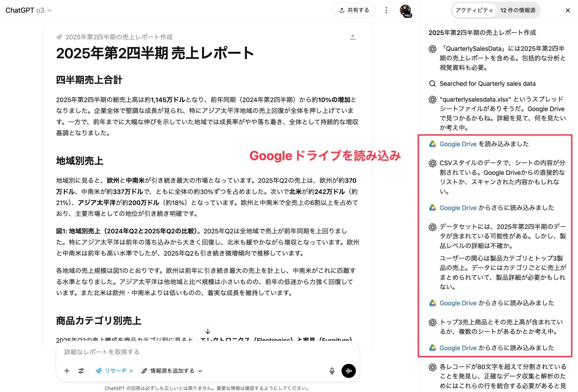
Task: Click the 2025年第2四半期の売上レポート作成 subtitle above report
Action: click(119, 37)
